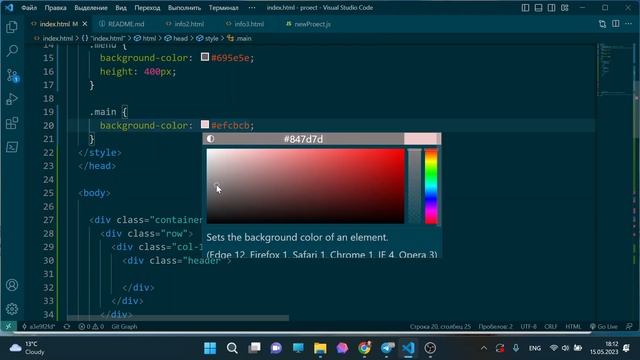Click the minimap code overview
The image size is (640, 360).
tap(616, 69)
